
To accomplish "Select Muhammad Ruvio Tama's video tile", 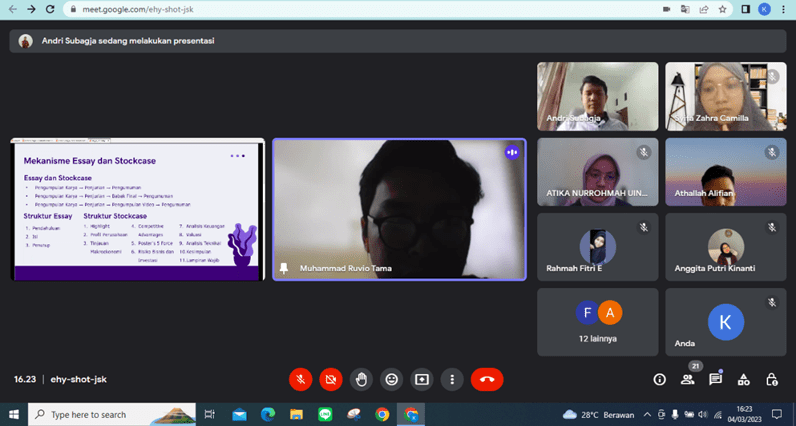I will click(399, 209).
